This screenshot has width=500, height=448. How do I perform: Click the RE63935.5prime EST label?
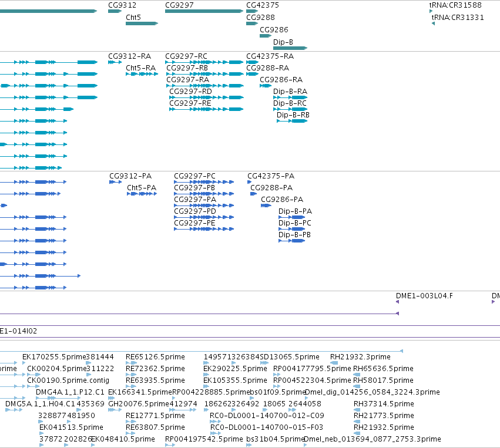tap(155, 380)
